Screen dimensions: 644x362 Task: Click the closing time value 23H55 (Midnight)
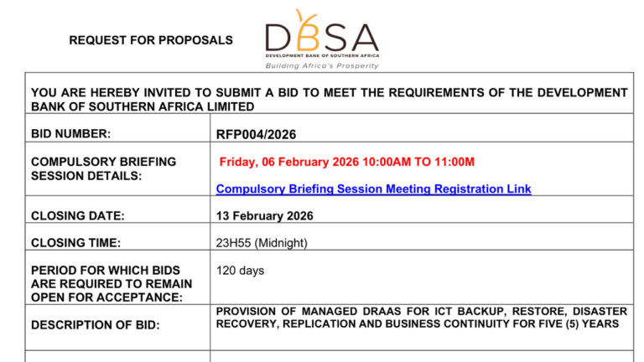coord(262,244)
